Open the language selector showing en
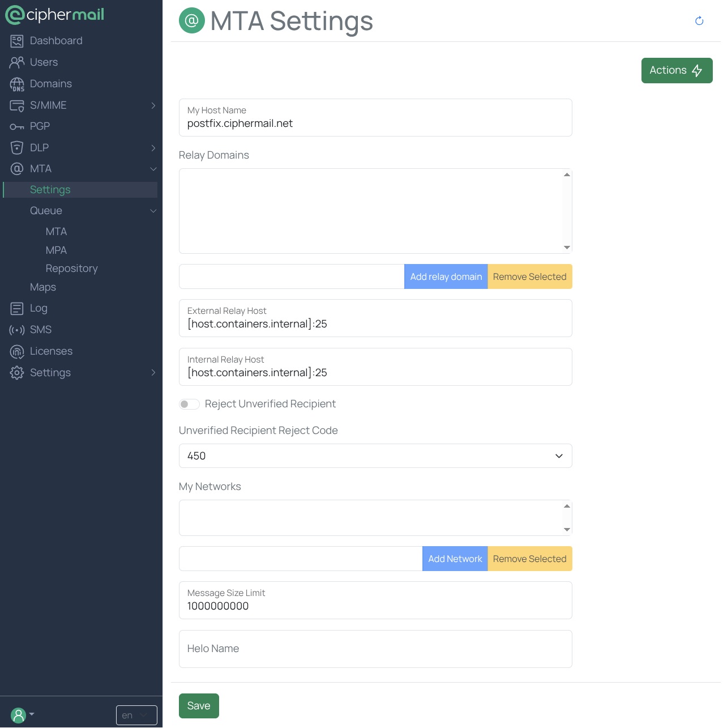This screenshot has width=723, height=728. click(136, 715)
